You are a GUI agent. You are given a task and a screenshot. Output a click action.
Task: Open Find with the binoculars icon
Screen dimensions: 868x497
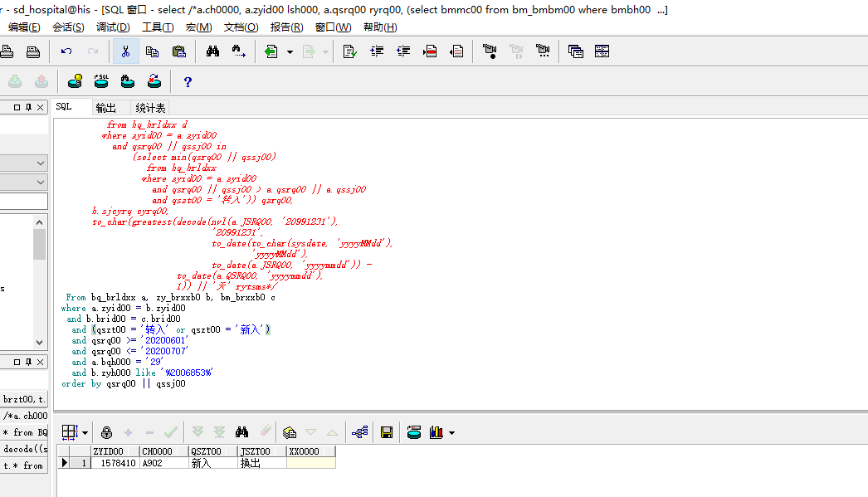(x=212, y=51)
